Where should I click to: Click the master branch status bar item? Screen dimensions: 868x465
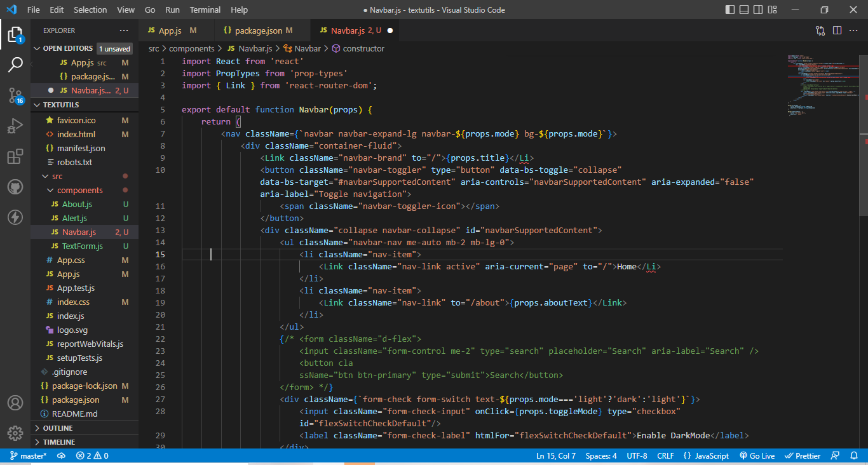[29, 455]
